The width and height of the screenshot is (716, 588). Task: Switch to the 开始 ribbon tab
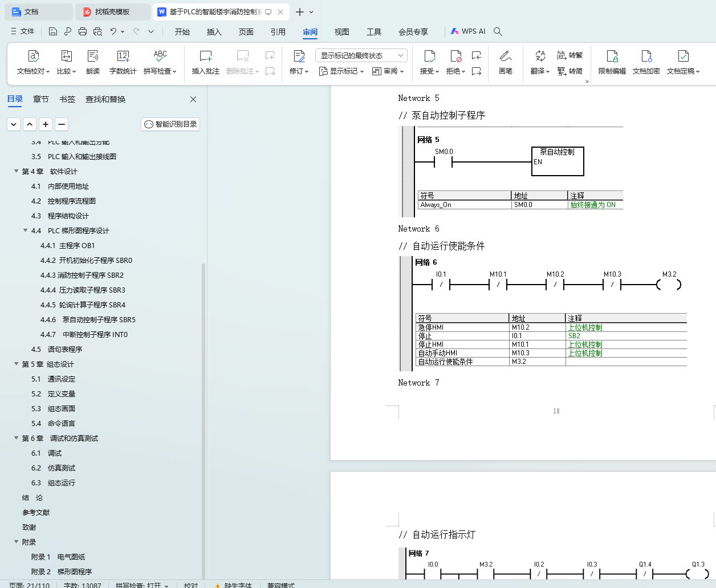(x=182, y=32)
